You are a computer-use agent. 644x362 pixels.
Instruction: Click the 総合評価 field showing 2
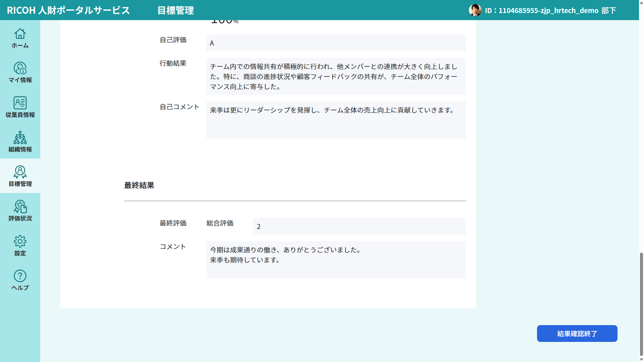[359, 226]
